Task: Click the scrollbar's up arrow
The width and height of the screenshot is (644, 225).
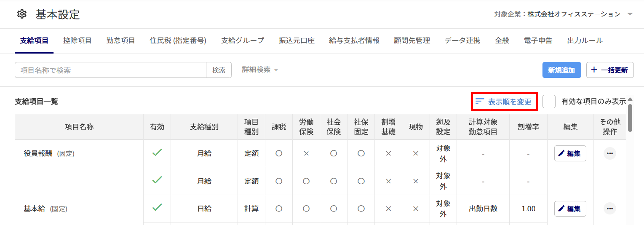Action: (x=630, y=99)
